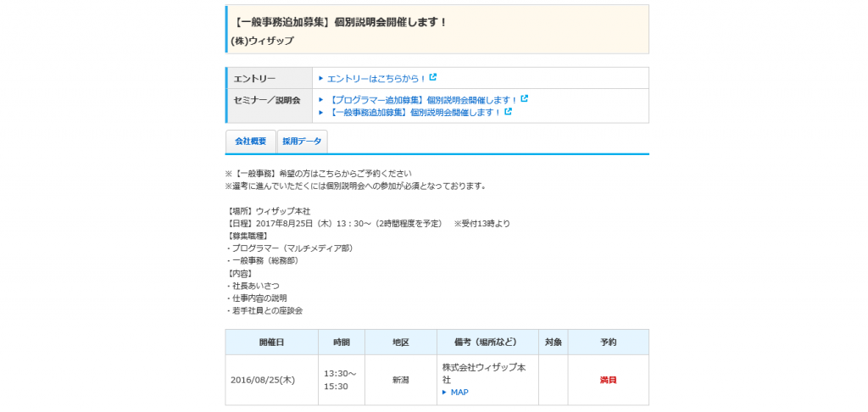Switch to the 会社概要 tab
Viewport: 868px width, 412px height.
pyautogui.click(x=251, y=142)
